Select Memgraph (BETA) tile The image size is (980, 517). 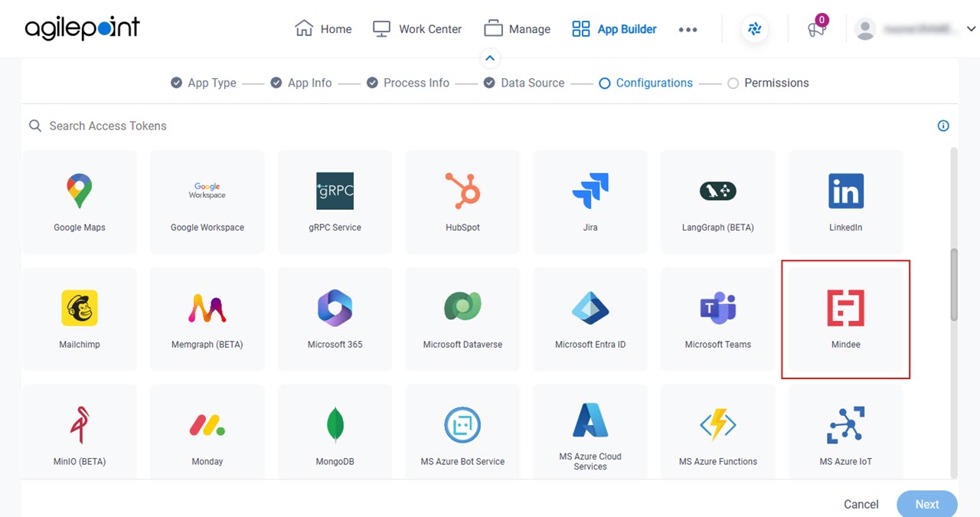point(207,319)
